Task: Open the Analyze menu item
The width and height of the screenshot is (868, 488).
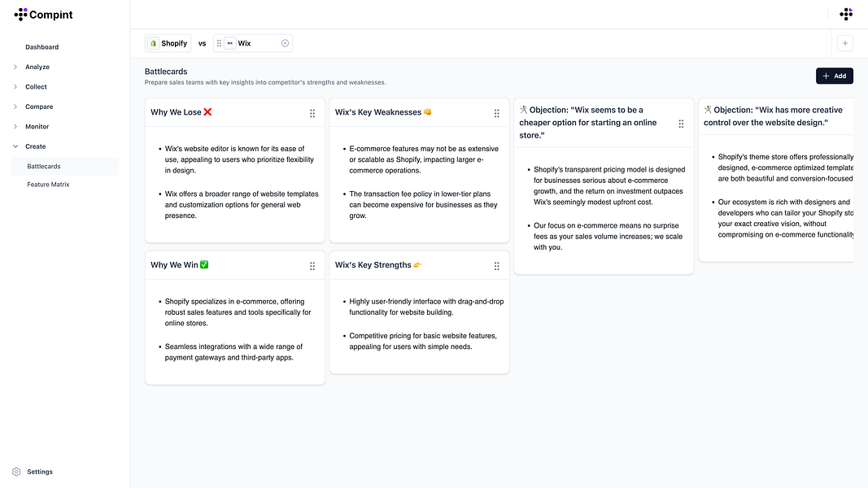Action: 37,67
